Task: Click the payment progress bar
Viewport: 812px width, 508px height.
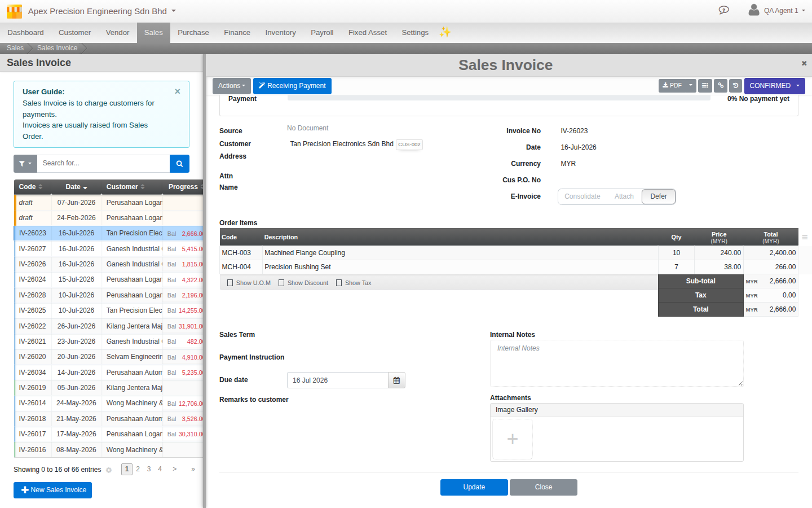Action: [499, 98]
